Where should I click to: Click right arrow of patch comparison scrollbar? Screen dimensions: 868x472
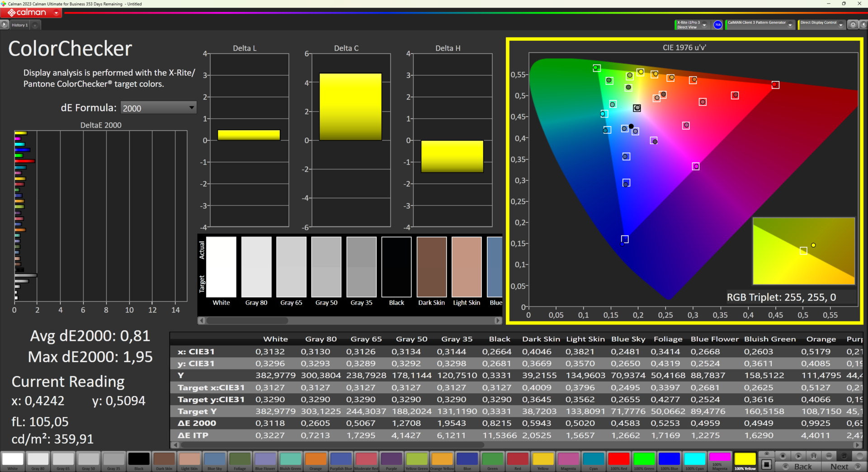pyautogui.click(x=498, y=321)
